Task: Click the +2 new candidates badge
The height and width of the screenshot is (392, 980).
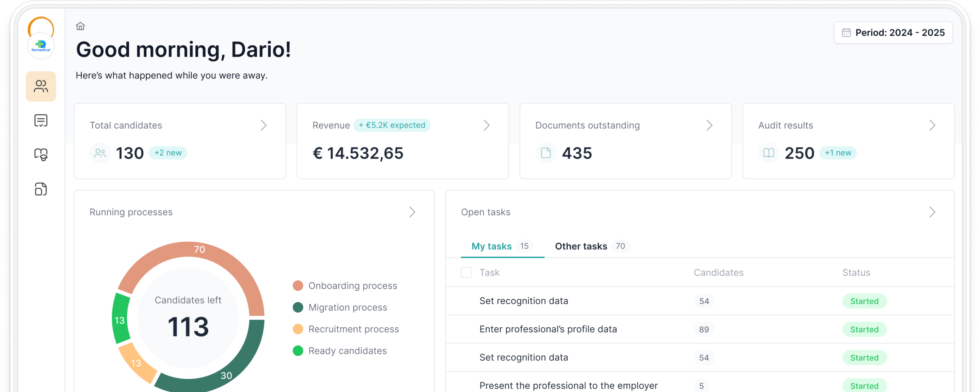Action: pyautogui.click(x=168, y=153)
